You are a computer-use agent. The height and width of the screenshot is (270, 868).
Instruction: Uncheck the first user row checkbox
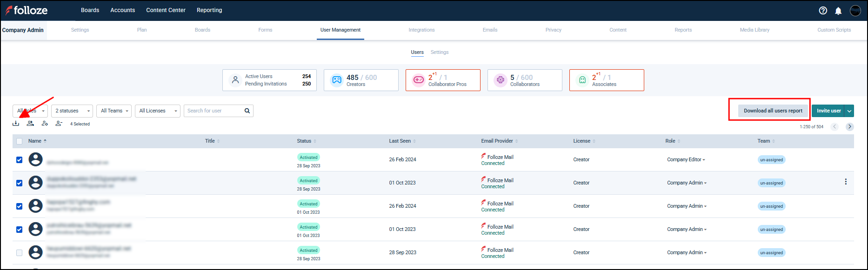(x=19, y=160)
